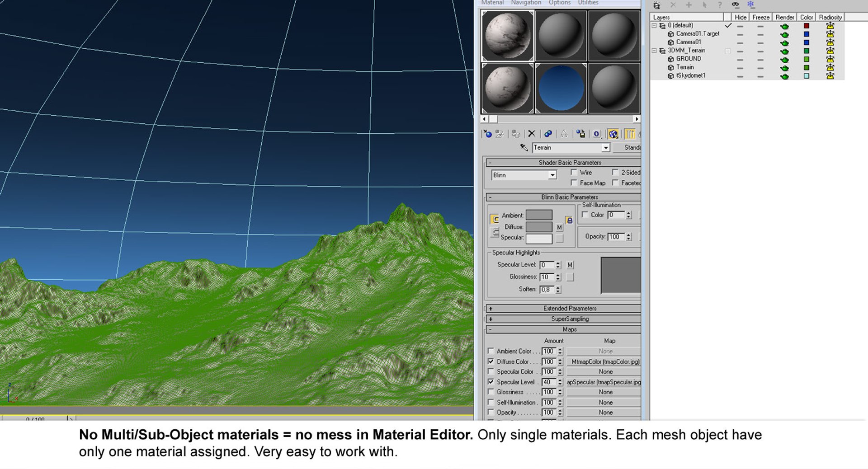The width and height of the screenshot is (868, 469).
Task: Enable the Face Map checkbox
Action: [x=574, y=183]
